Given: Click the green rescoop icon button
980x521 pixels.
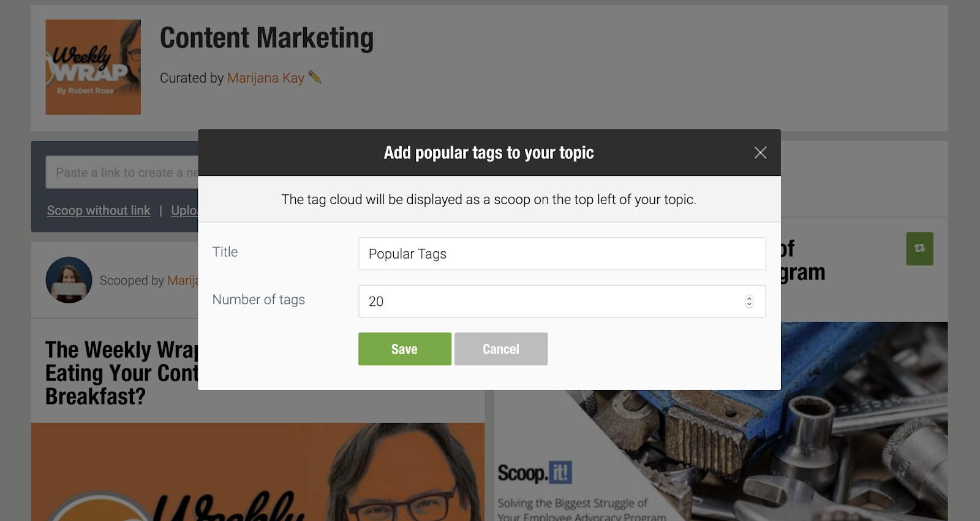Looking at the screenshot, I should pyautogui.click(x=919, y=248).
